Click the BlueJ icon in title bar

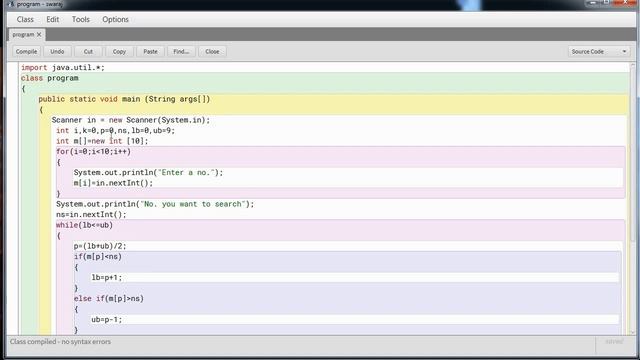[x=11, y=4]
